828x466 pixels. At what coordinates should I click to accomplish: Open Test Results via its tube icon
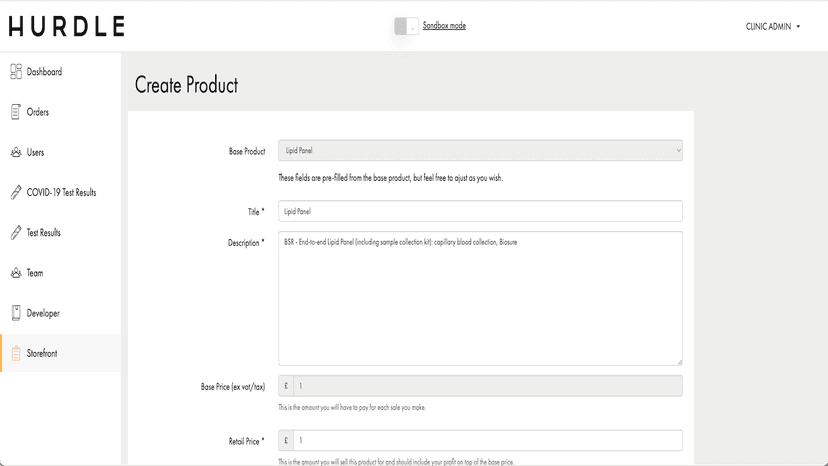[16, 232]
